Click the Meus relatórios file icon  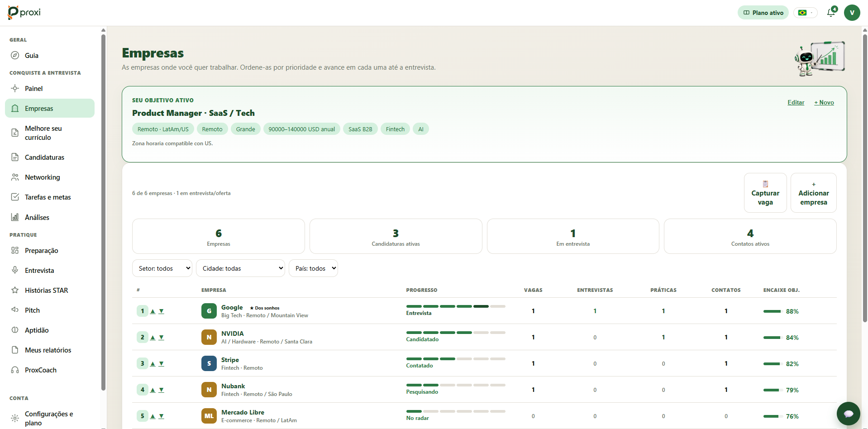(x=15, y=350)
